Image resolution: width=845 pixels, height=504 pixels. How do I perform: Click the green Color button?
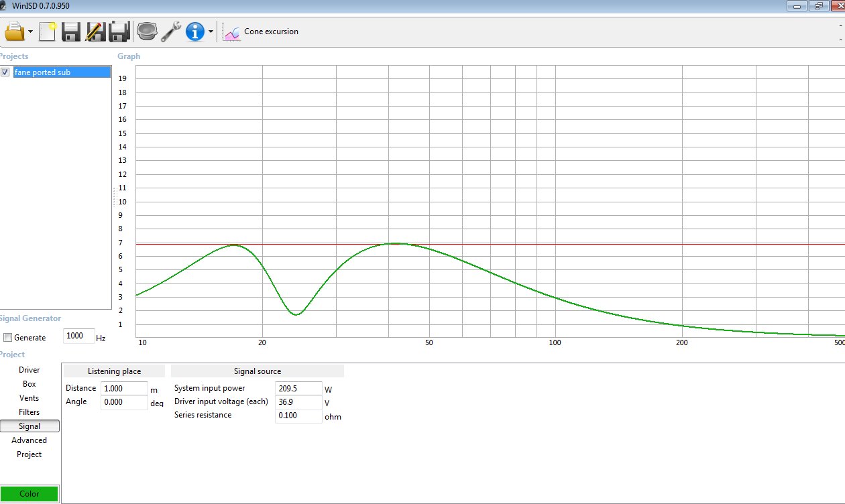pos(30,494)
